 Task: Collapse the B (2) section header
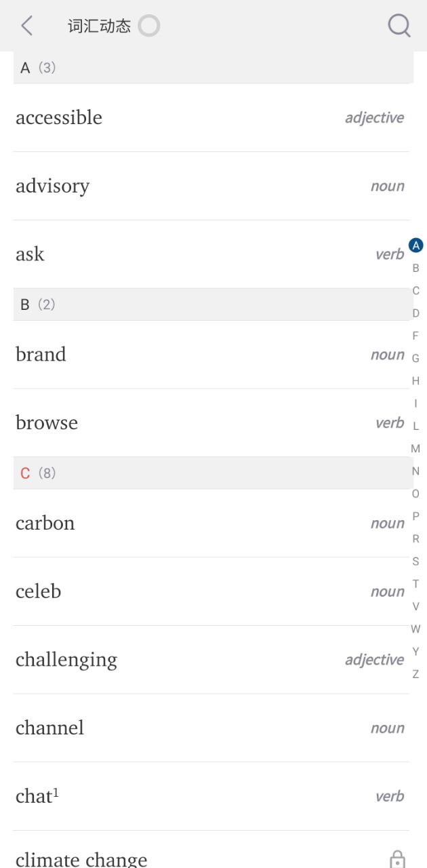(x=213, y=304)
